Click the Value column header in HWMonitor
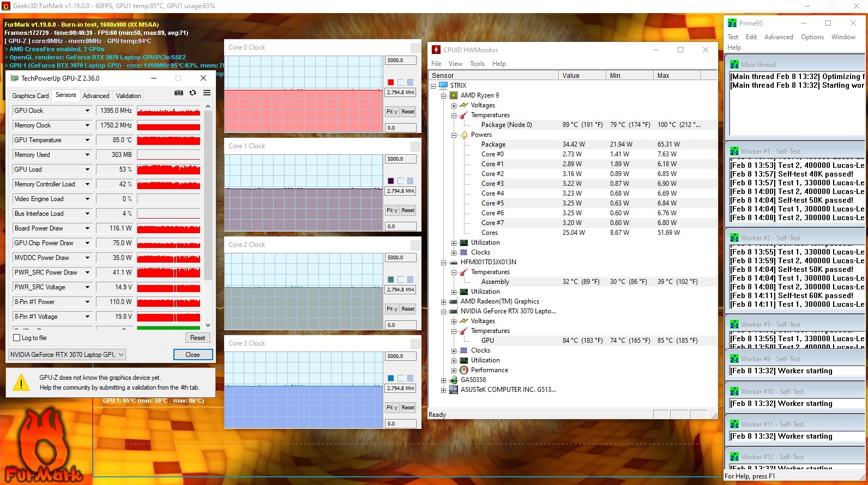Screen dimensions: 868x485 pos(582,76)
